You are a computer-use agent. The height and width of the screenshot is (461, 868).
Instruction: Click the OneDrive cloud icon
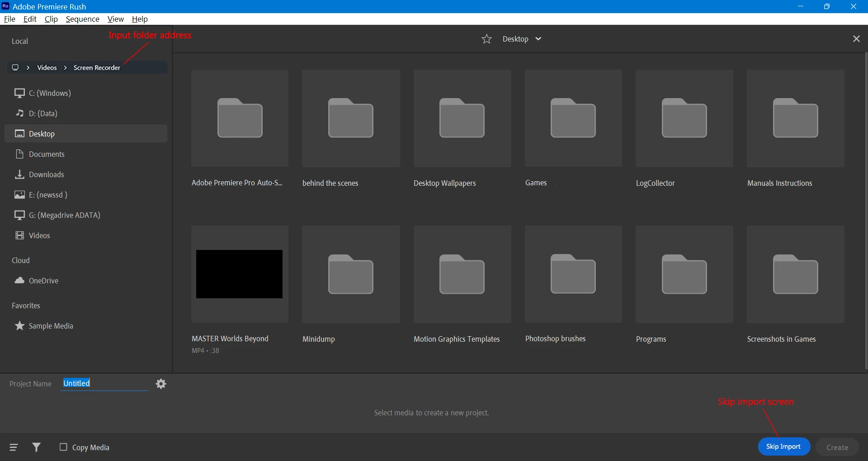coord(19,281)
